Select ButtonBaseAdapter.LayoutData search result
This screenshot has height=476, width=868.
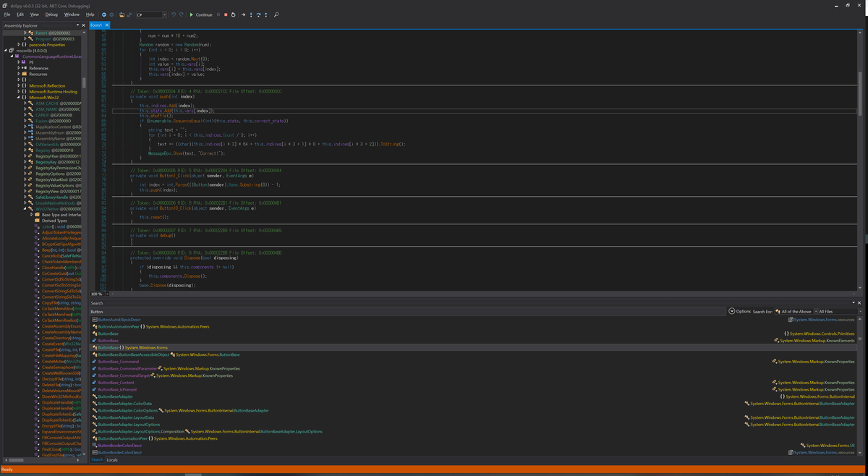123,417
